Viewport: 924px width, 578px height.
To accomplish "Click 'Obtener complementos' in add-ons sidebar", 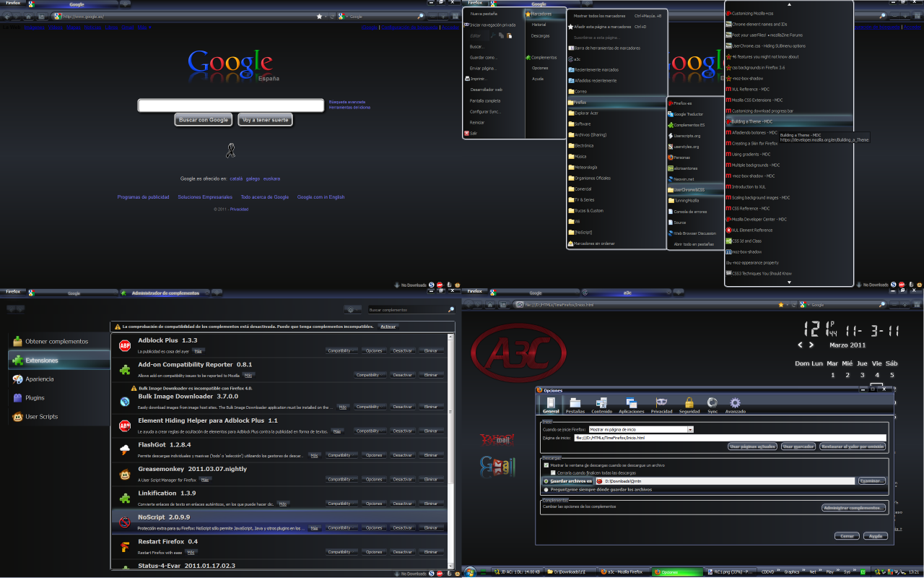I will [59, 341].
